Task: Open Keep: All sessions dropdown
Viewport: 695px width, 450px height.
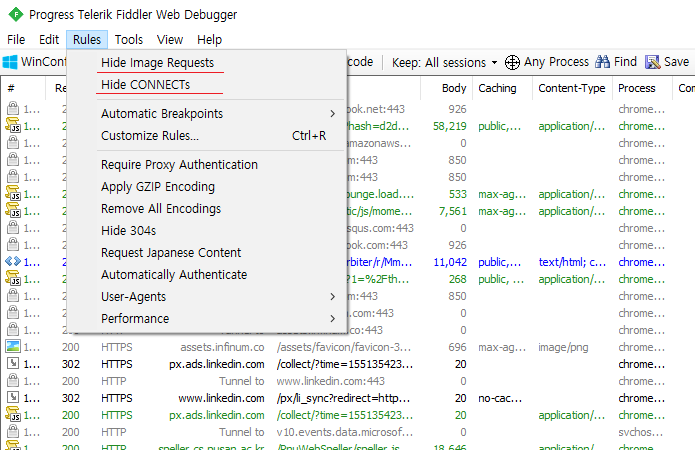Action: pos(444,62)
